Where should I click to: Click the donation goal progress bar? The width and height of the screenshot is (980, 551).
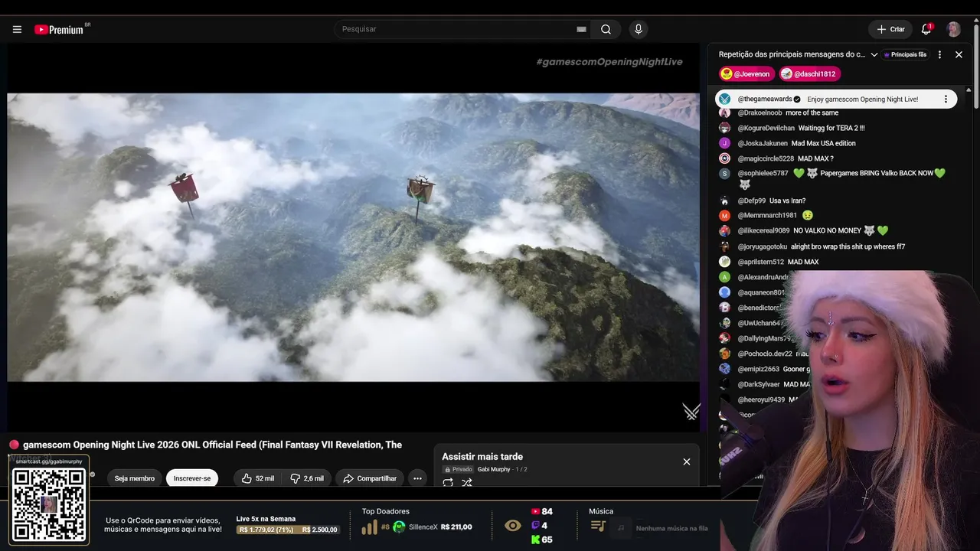[288, 530]
